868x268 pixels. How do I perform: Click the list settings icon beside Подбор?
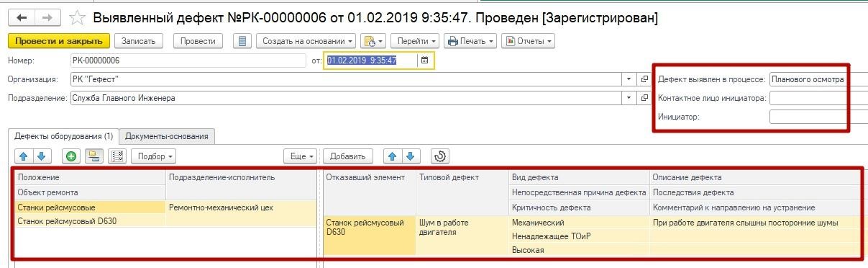[x=118, y=156]
